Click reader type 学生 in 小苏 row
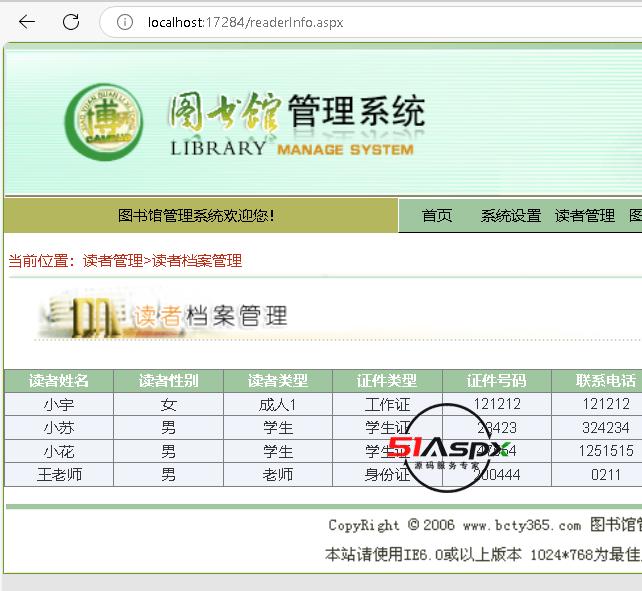Screen dimensions: 642x591 coord(278,428)
